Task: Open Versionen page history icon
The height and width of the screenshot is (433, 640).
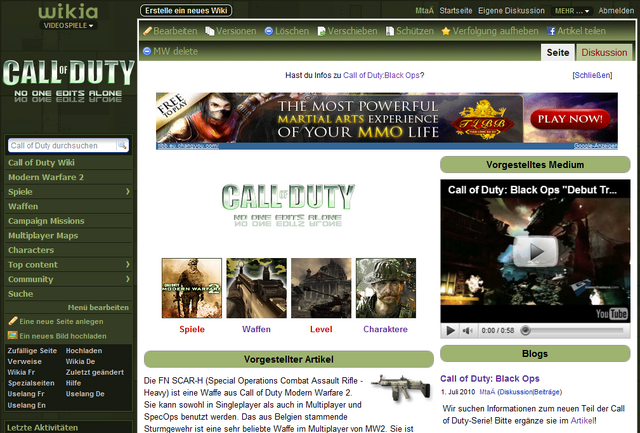Action: click(x=210, y=31)
